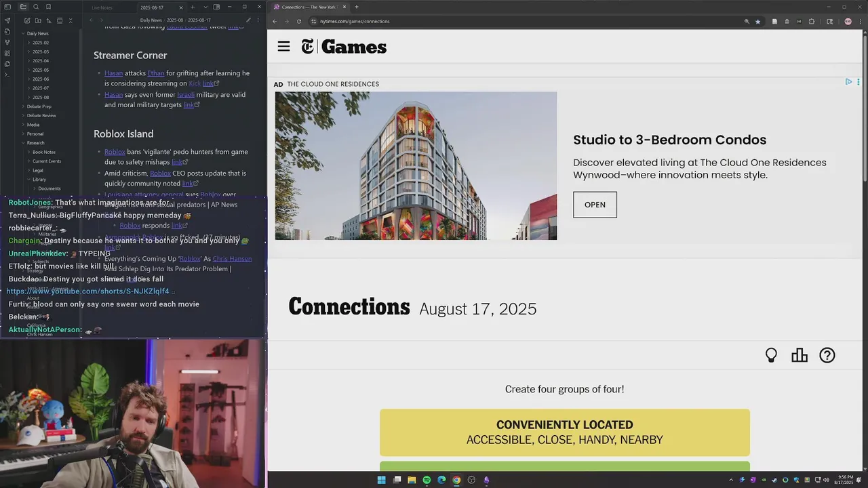Open the note's more options menu

[258, 20]
